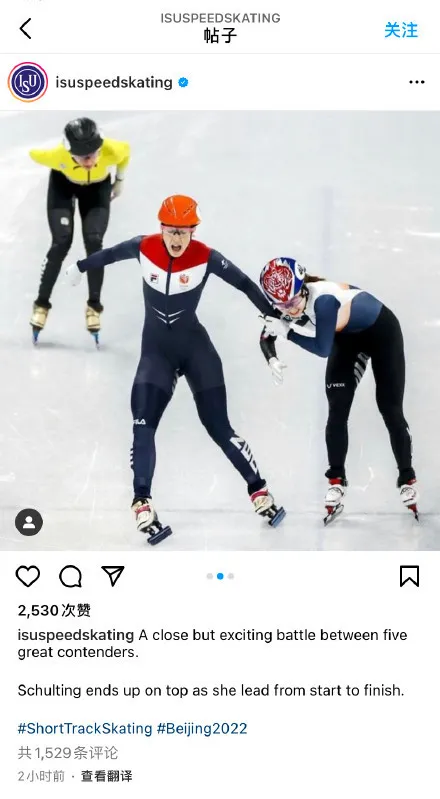Tap 查看翻译 to translate the caption

[x=107, y=776]
